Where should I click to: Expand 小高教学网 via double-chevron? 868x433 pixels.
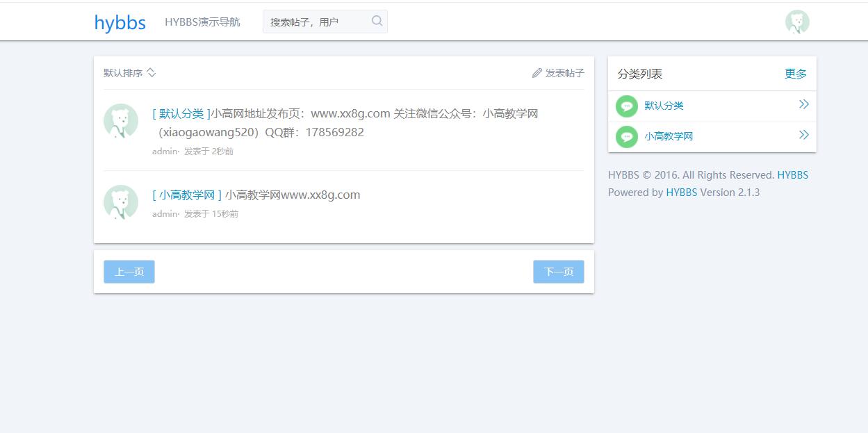tap(803, 135)
